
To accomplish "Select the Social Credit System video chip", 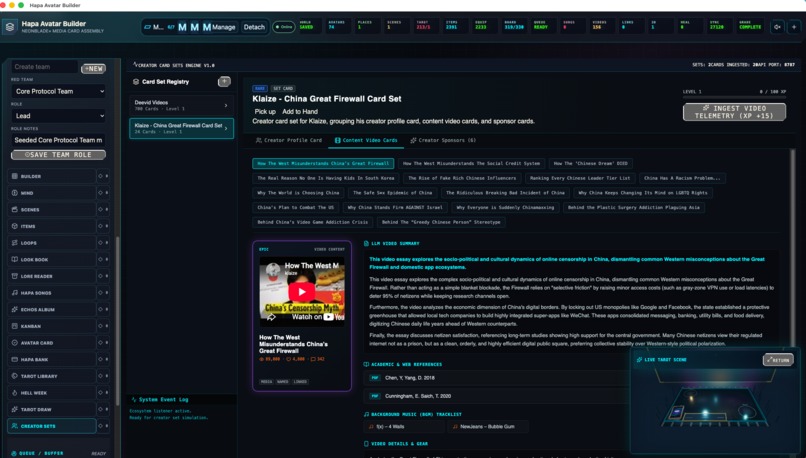I will coord(471,163).
